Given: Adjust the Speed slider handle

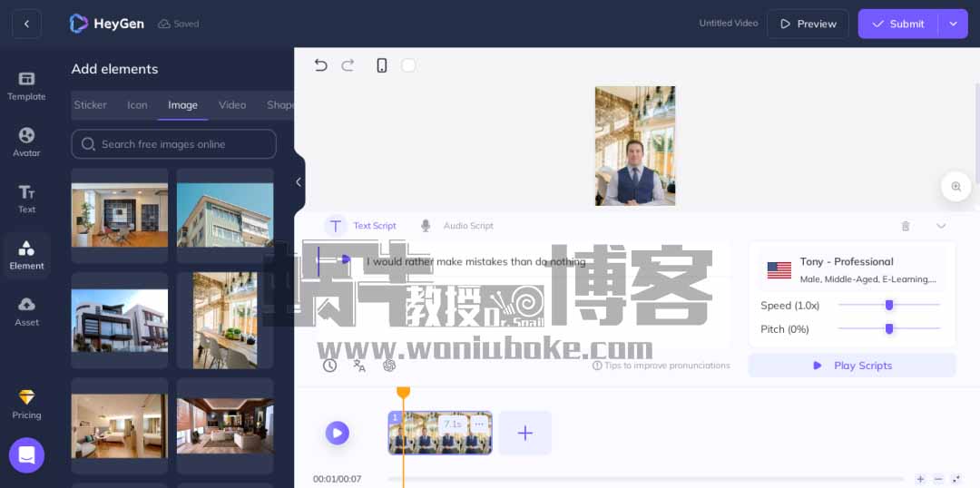Looking at the screenshot, I should 888,305.
